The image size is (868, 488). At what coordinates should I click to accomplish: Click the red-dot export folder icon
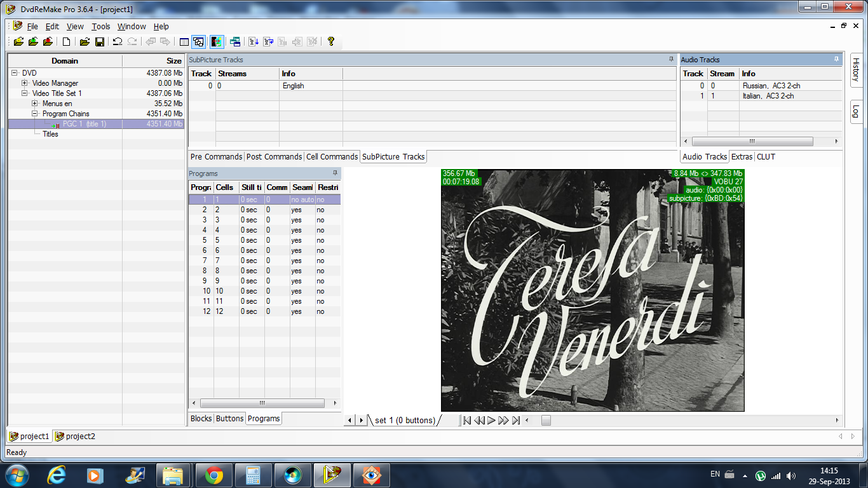point(48,42)
